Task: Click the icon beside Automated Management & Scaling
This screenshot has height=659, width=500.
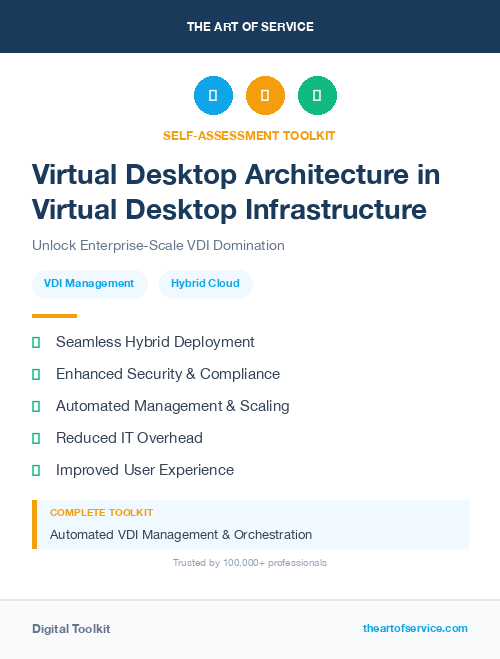Action: 36,406
